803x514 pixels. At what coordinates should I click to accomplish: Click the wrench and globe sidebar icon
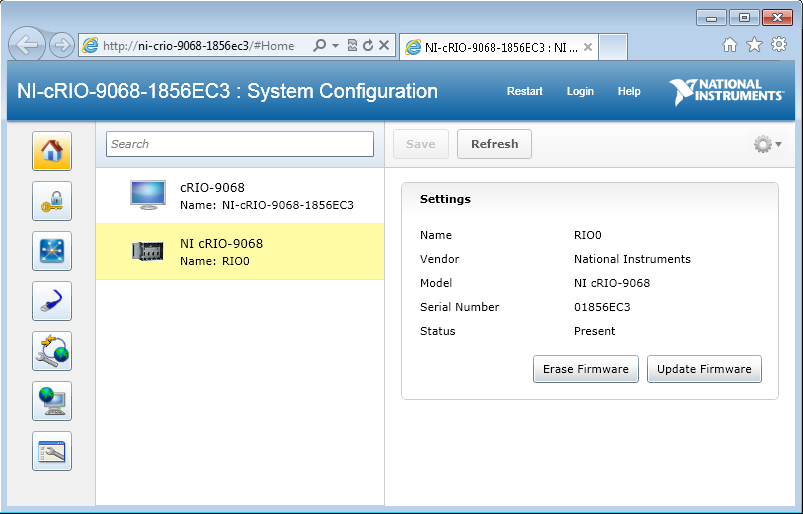click(51, 351)
